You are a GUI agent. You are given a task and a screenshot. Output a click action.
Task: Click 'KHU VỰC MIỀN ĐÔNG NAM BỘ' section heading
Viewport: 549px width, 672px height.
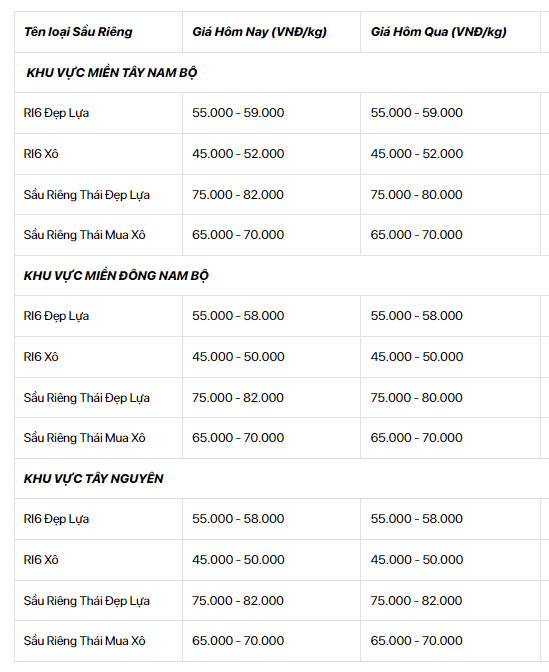(116, 276)
